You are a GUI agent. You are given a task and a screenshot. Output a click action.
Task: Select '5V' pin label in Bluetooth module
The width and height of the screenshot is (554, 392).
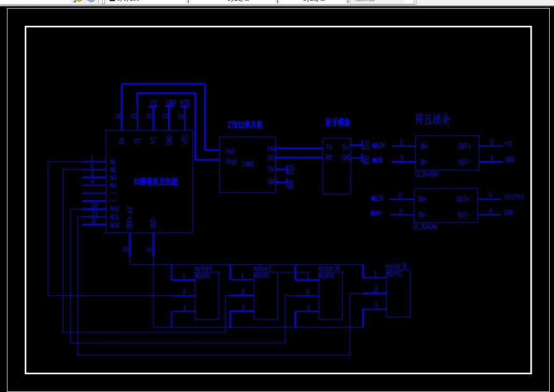click(346, 147)
